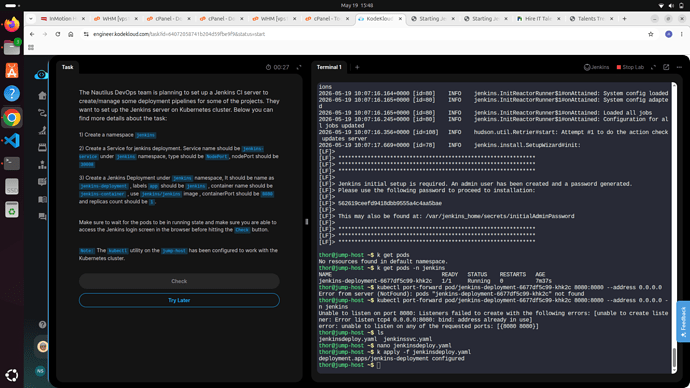Click the Check button
Image resolution: width=690 pixels, height=388 pixels.
point(179,281)
